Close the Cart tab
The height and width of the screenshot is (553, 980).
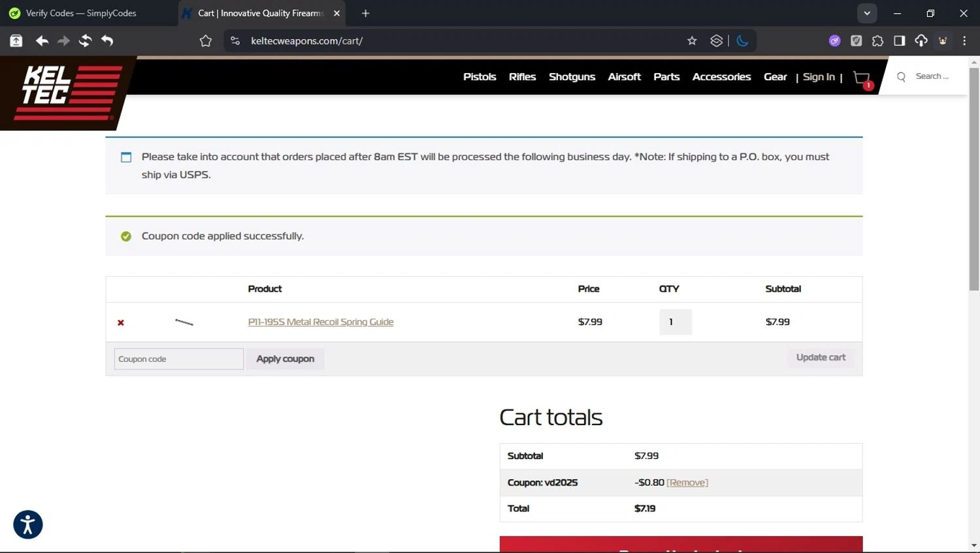(337, 13)
